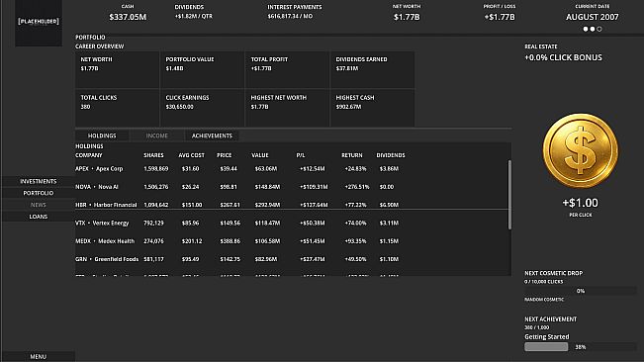Select the Holdings tab
The height and width of the screenshot is (362, 644).
pos(102,136)
